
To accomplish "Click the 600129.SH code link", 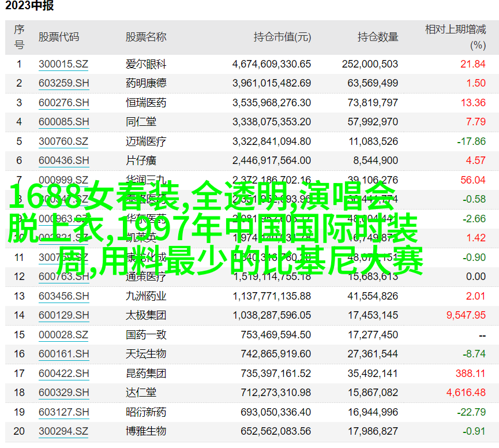I will (63, 315).
